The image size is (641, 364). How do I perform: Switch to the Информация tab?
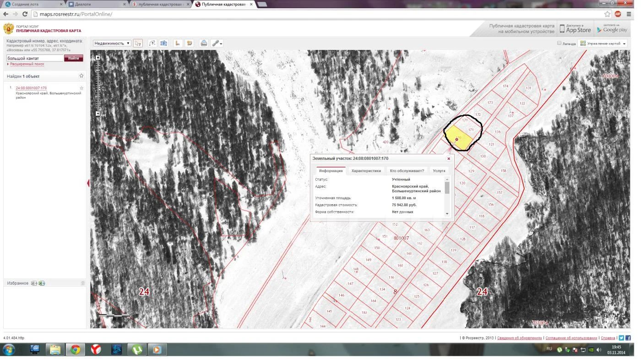point(331,171)
